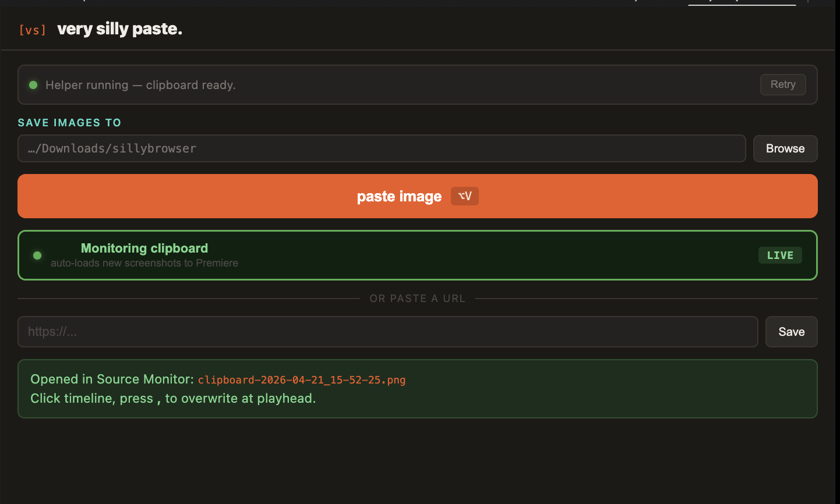This screenshot has height=504, width=840.
Task: Expand the 'Opened in Source Monitor' notification
Action: pyautogui.click(x=418, y=389)
